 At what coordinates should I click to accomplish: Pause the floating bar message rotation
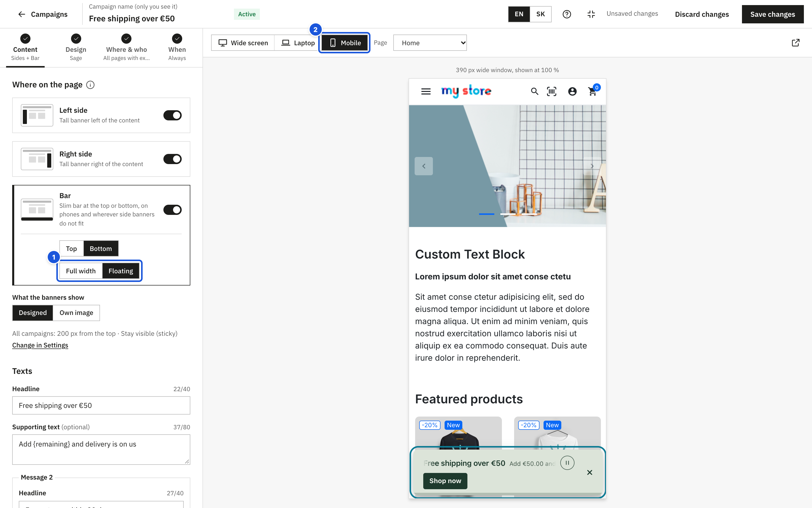click(567, 463)
